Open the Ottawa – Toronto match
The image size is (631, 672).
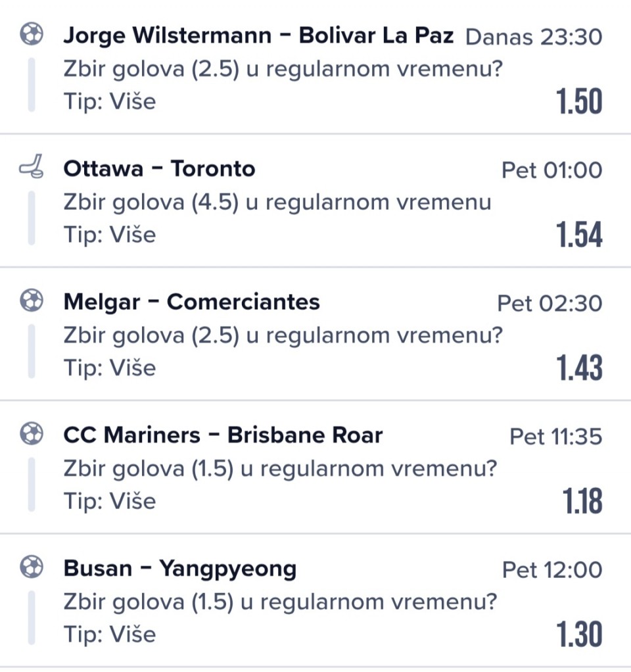(x=159, y=168)
